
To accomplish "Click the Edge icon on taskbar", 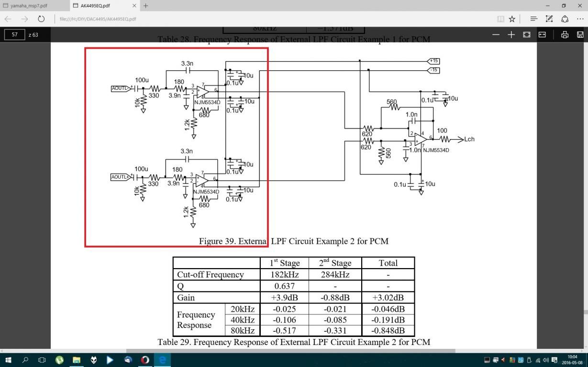I will tap(162, 360).
